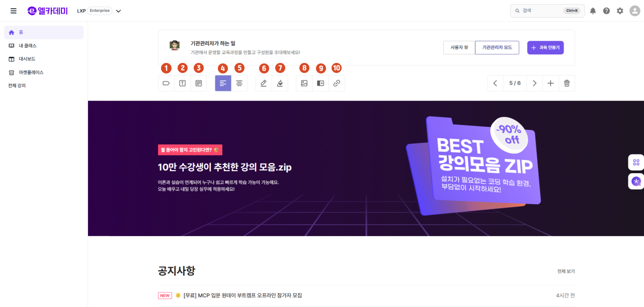Screen dimensions: 644x307
Task: Toggle center text alignment
Action: [239, 83]
